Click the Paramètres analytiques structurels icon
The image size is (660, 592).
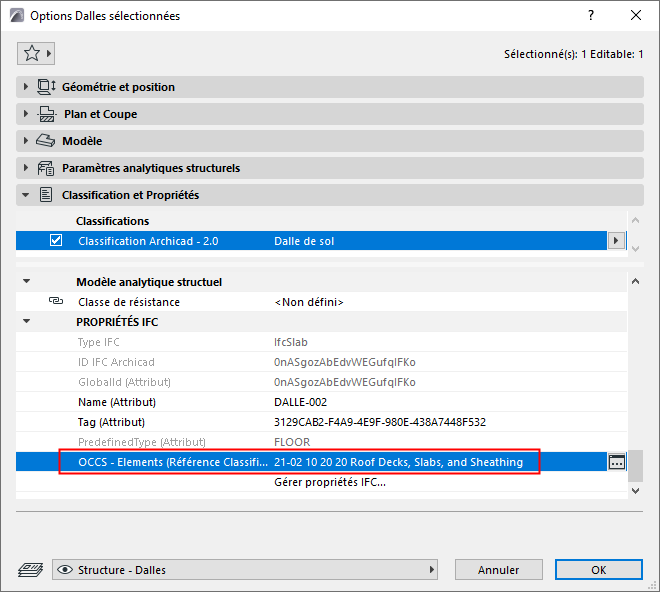45,168
